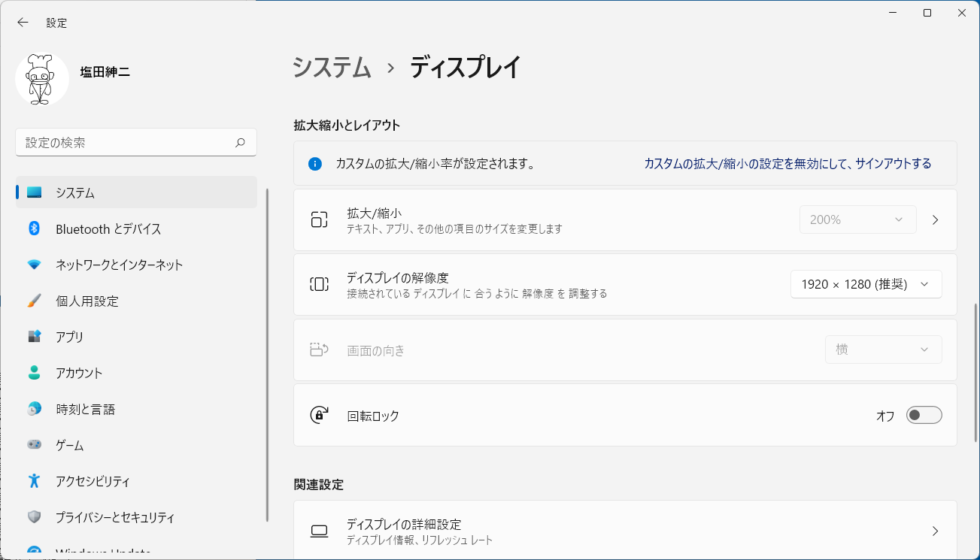Open Bluetooth とデバイス via its Bluetooth icon
This screenshot has width=980, height=560.
[34, 229]
